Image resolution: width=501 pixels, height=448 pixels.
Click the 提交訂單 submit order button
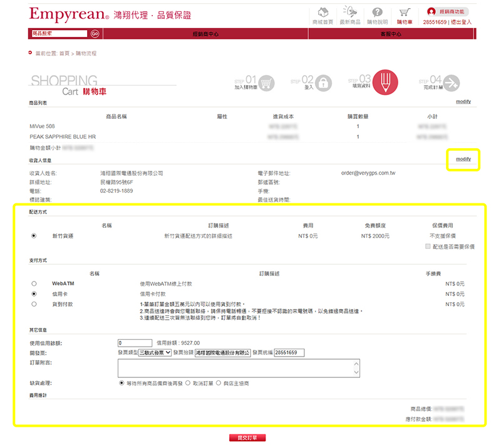[x=247, y=437]
